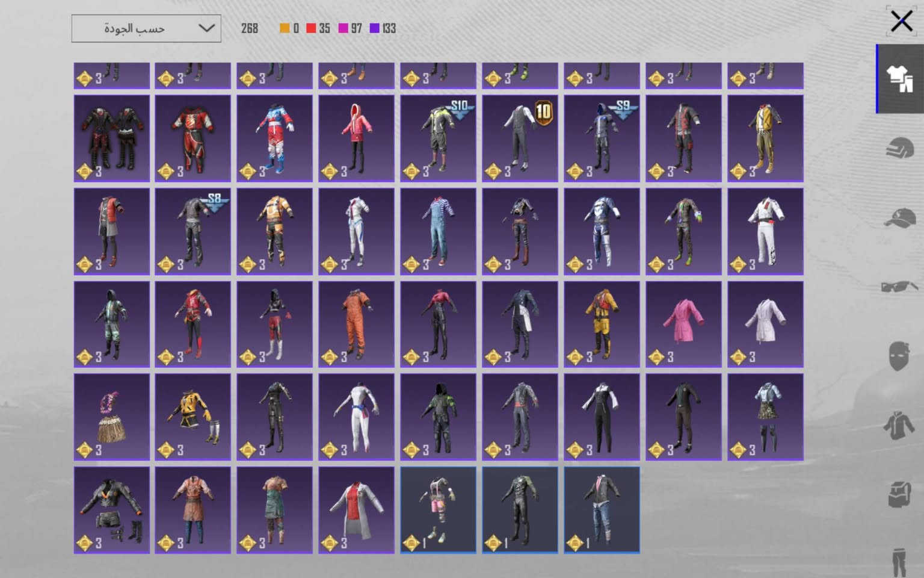Screen dimensions: 924x578
Task: Select the white lab coat with red shirt
Action: (356, 510)
